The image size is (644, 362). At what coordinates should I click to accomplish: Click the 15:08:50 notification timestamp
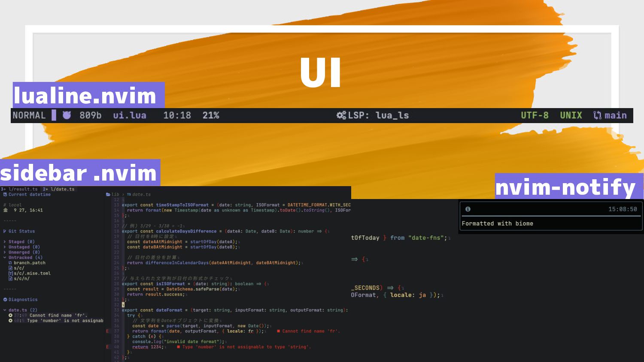point(623,209)
